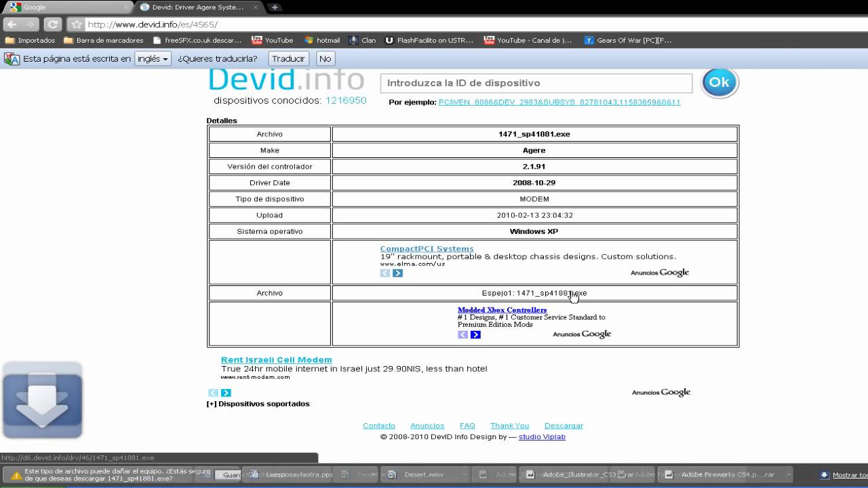Viewport: 868px width, 488px height.
Task: Click the Windows XP operating system cell
Action: coord(534,232)
